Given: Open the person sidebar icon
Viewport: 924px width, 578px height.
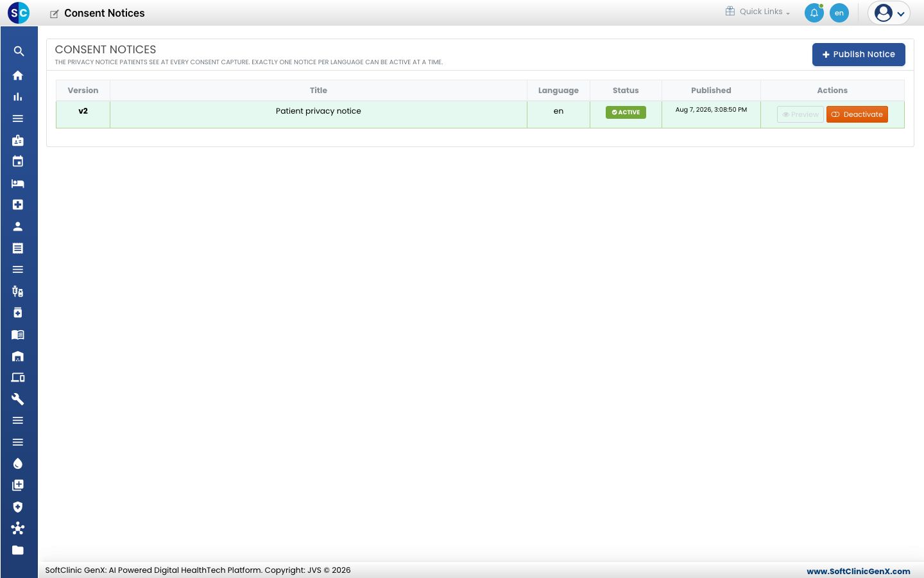Looking at the screenshot, I should (18, 227).
